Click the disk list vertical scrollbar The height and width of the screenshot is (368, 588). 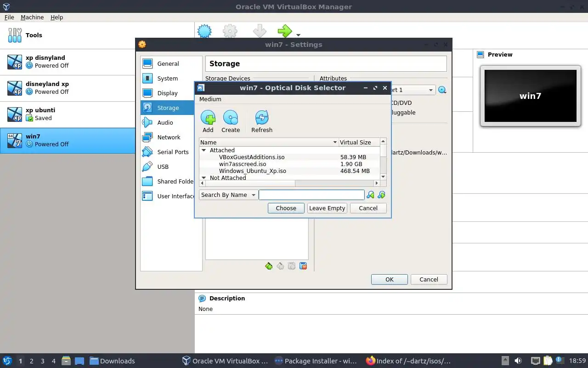(384, 159)
